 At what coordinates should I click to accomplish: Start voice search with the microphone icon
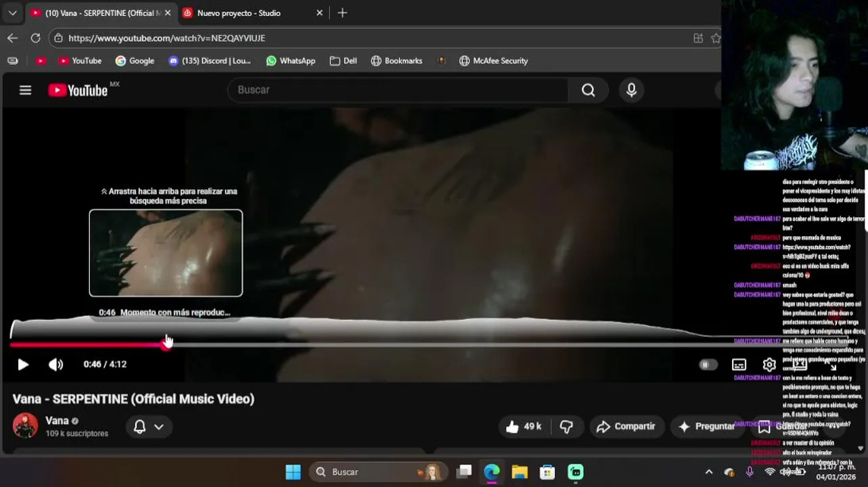click(631, 90)
